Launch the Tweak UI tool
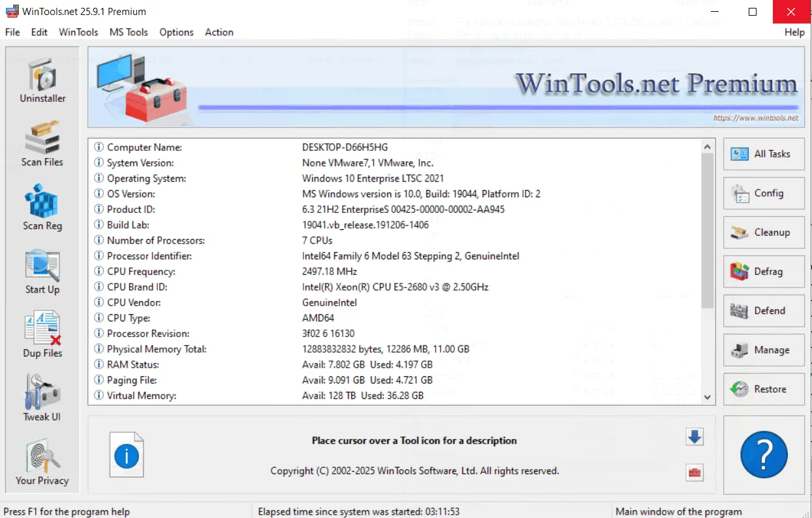Viewport: 812px width, 518px height. 42,399
